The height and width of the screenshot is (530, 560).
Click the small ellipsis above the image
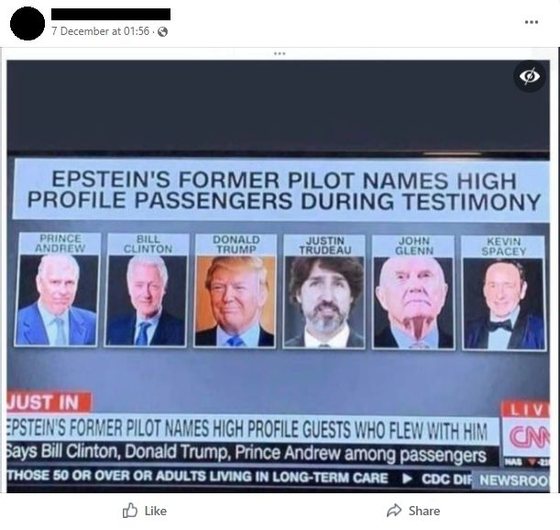coord(280,54)
